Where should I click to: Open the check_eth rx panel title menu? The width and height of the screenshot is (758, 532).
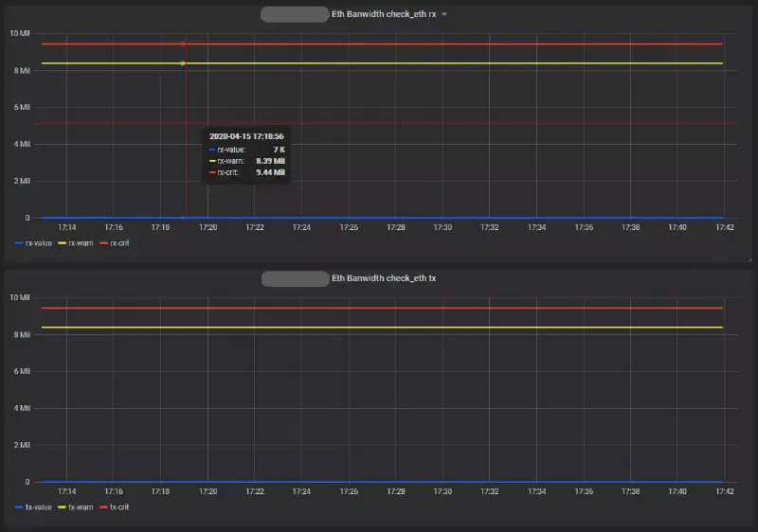384,14
